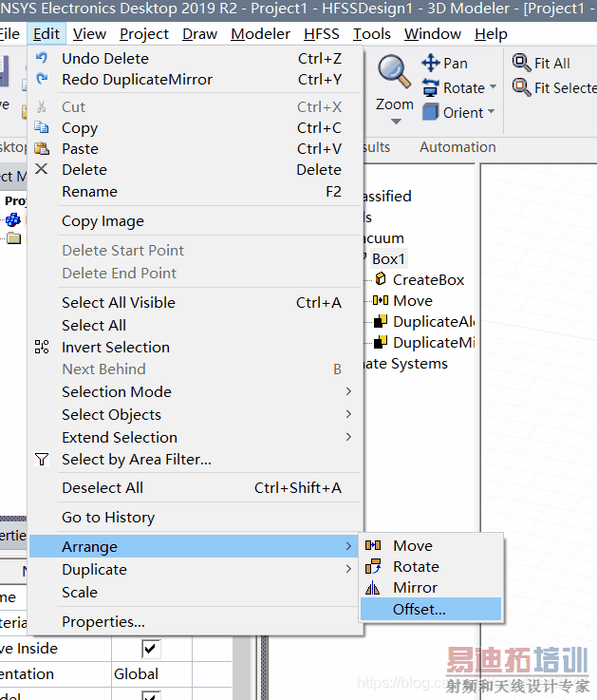Open the Project menu
The height and width of the screenshot is (700, 597).
click(144, 34)
